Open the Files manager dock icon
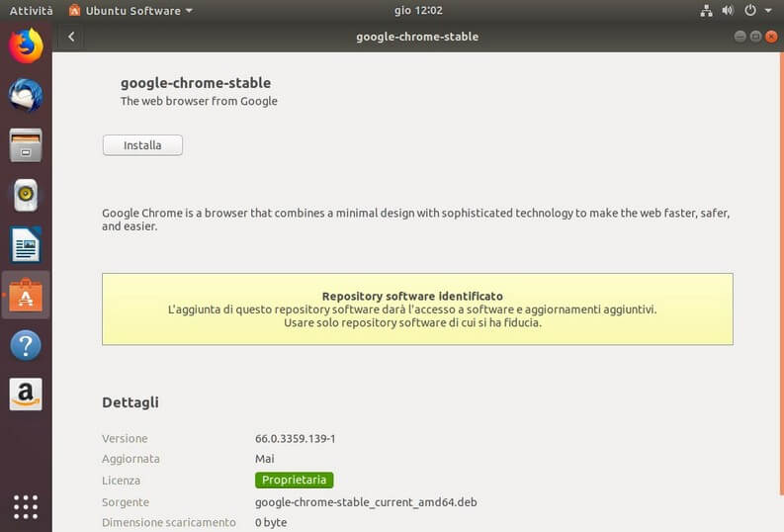 tap(26, 145)
